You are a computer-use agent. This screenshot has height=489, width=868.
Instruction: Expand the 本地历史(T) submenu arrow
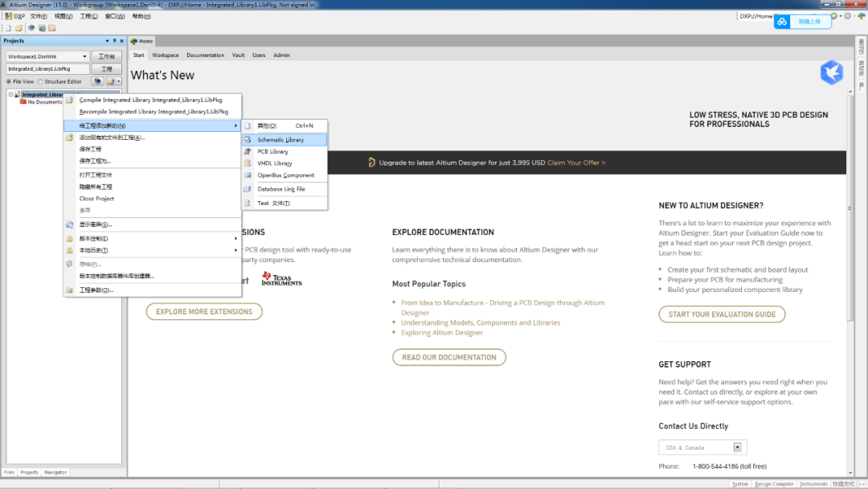coord(235,250)
